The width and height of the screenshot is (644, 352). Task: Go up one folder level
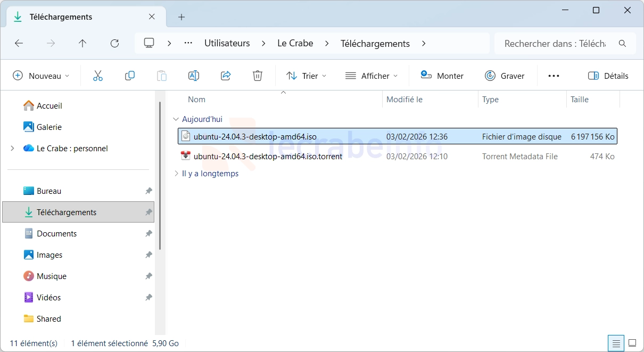click(82, 44)
